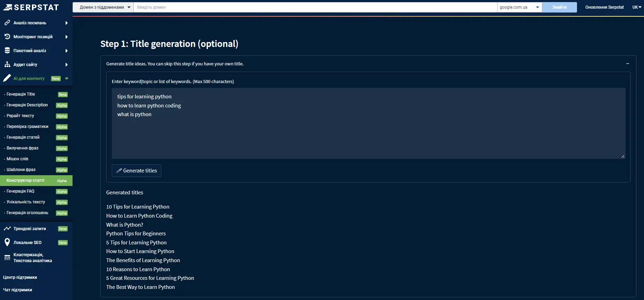Click the clustering text analytics icon
Viewport: 644px width, 300px height.
(x=7, y=258)
